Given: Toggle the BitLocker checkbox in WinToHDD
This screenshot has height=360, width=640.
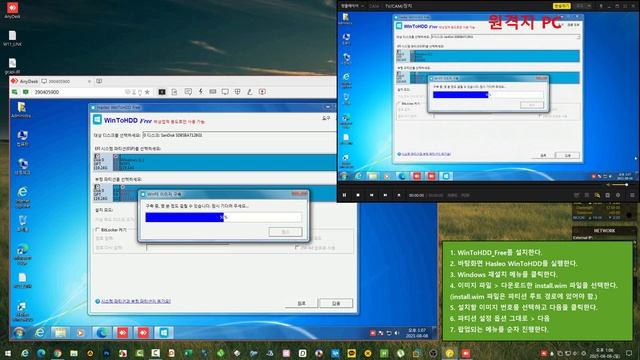Looking at the screenshot, I should point(98,230).
